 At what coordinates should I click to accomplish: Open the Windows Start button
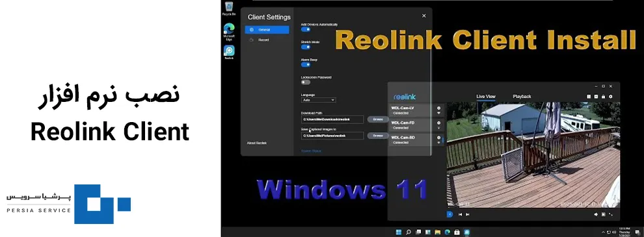pos(398,232)
